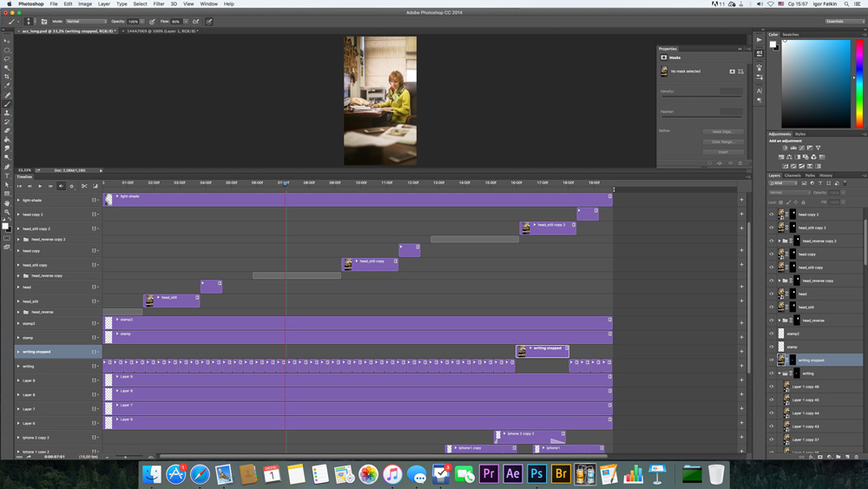Open the Filter menu
This screenshot has width=868, height=489.
coord(159,4)
